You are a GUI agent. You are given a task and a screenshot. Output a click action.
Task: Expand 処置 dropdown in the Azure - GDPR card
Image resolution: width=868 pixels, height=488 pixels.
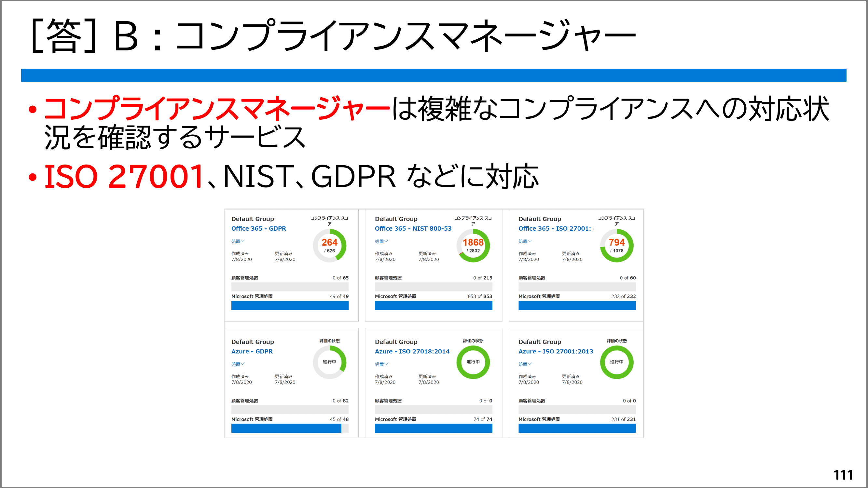coord(238,364)
